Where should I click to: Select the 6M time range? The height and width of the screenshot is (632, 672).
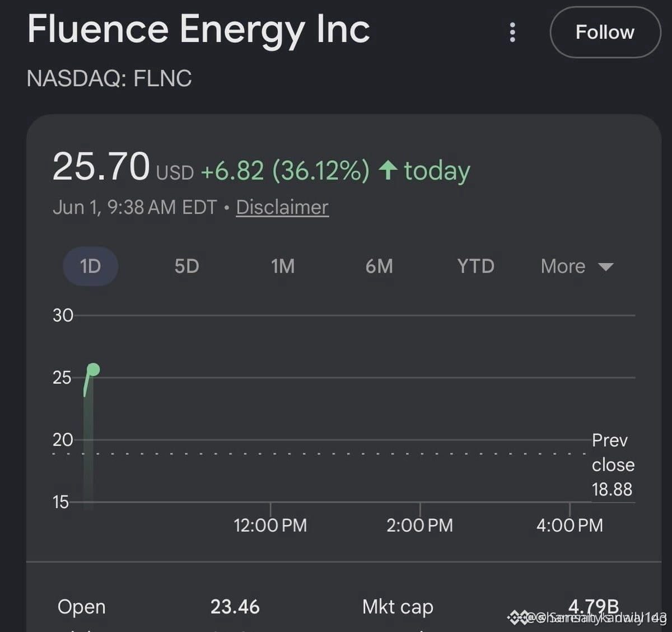[379, 266]
